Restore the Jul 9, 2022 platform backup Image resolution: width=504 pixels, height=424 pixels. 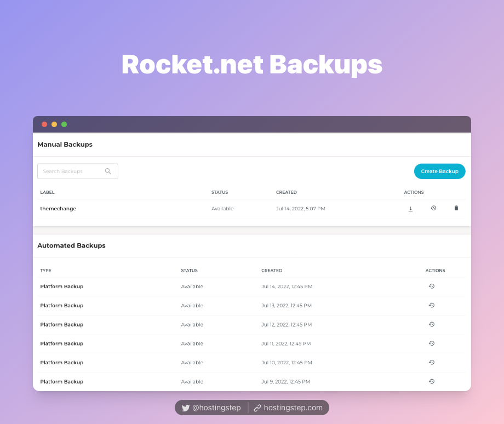(432, 381)
